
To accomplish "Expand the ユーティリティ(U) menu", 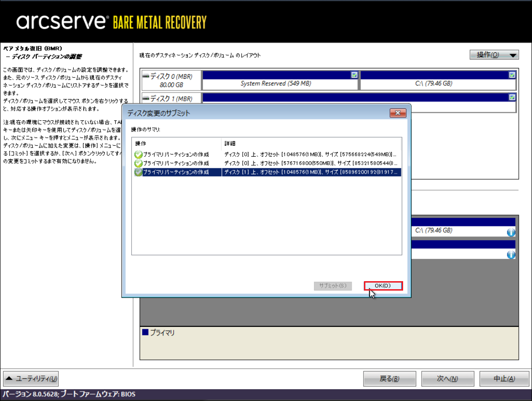I will coord(31,378).
